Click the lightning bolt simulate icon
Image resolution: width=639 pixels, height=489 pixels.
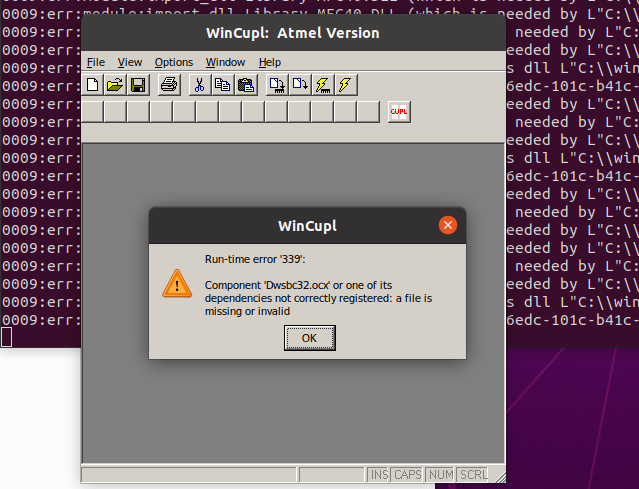pos(346,85)
